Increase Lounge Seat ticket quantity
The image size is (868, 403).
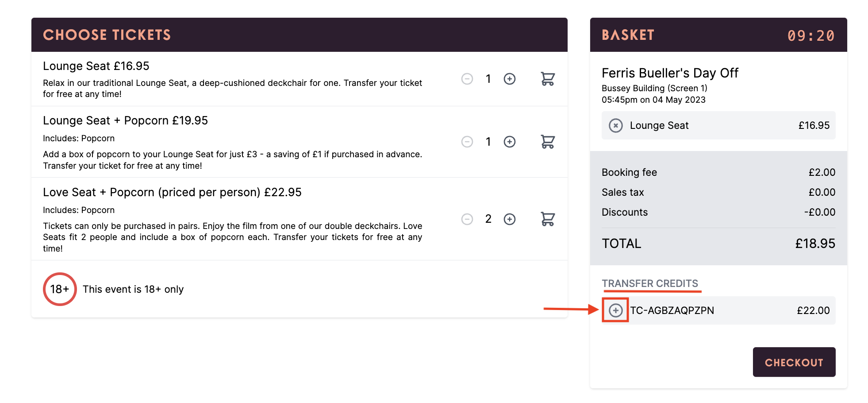(x=510, y=79)
